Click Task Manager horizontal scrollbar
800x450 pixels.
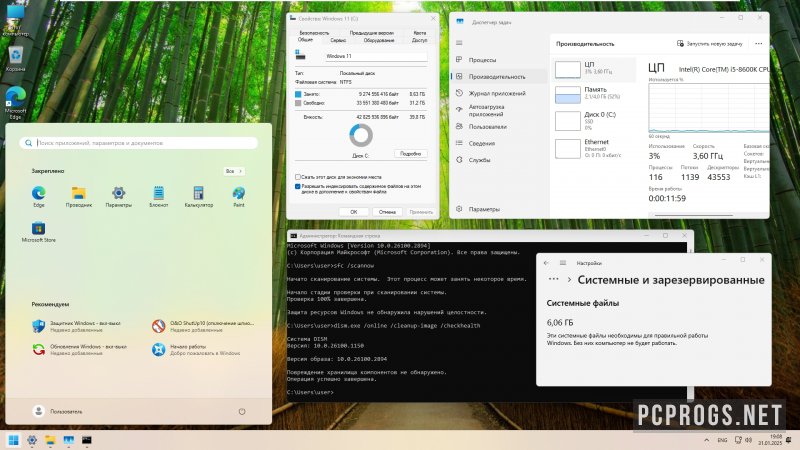click(694, 215)
